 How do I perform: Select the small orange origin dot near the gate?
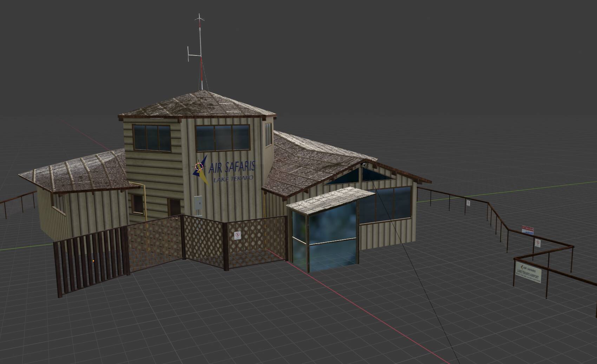93,261
